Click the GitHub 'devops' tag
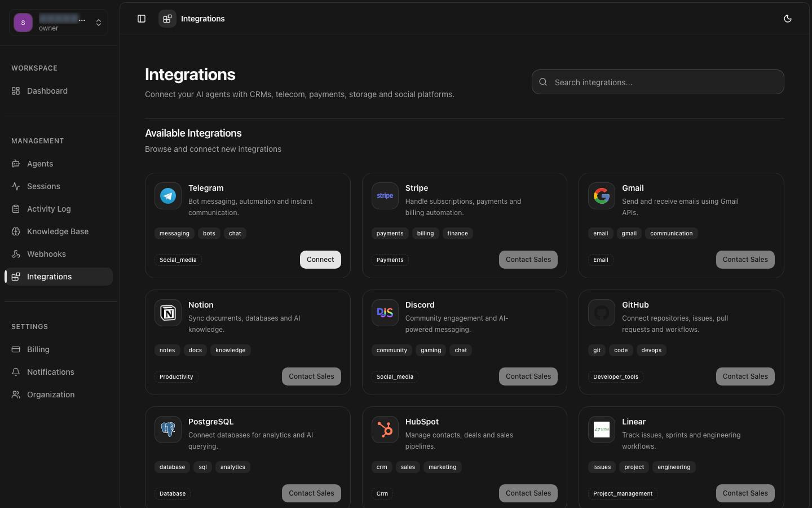The width and height of the screenshot is (812, 508). click(651, 351)
